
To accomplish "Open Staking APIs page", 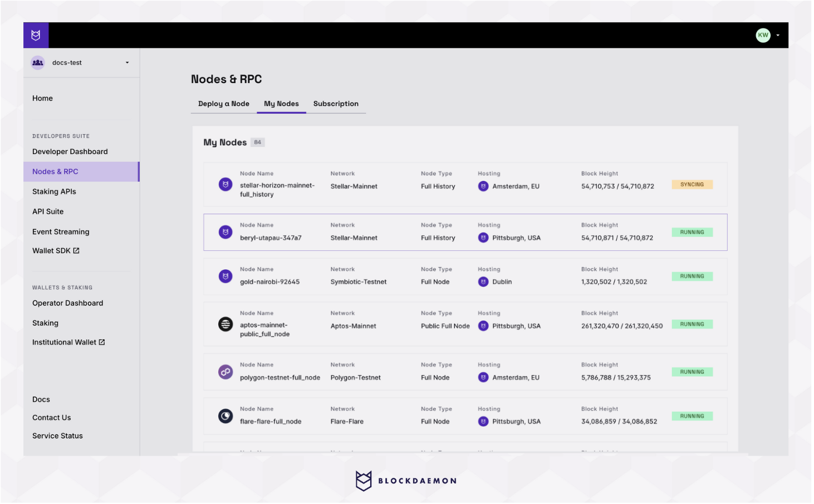I will click(x=54, y=192).
